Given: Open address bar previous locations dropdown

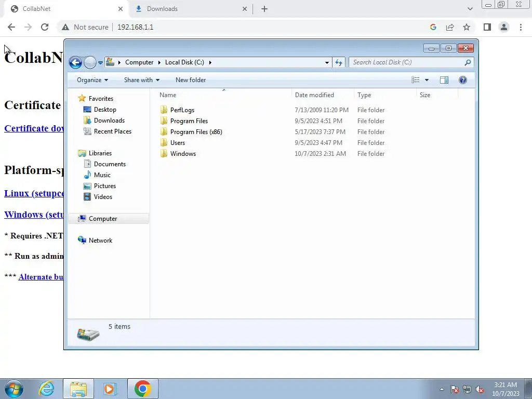Looking at the screenshot, I should click(x=327, y=62).
